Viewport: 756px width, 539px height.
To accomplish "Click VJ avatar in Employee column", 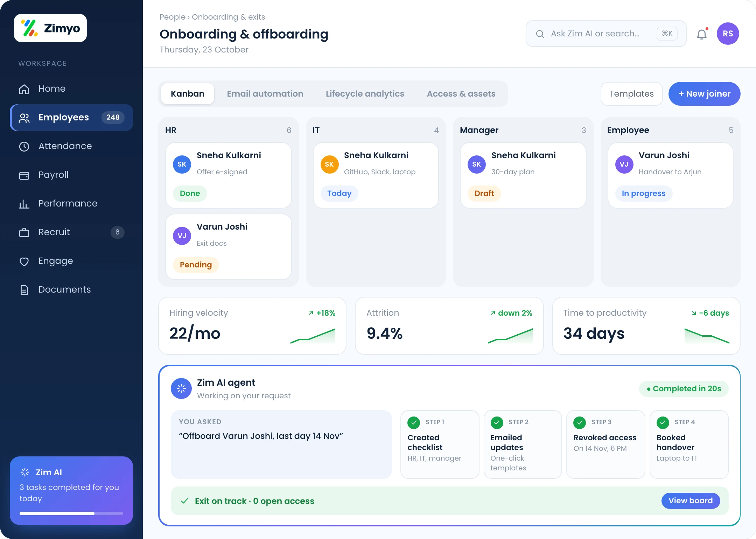I will pyautogui.click(x=624, y=164).
